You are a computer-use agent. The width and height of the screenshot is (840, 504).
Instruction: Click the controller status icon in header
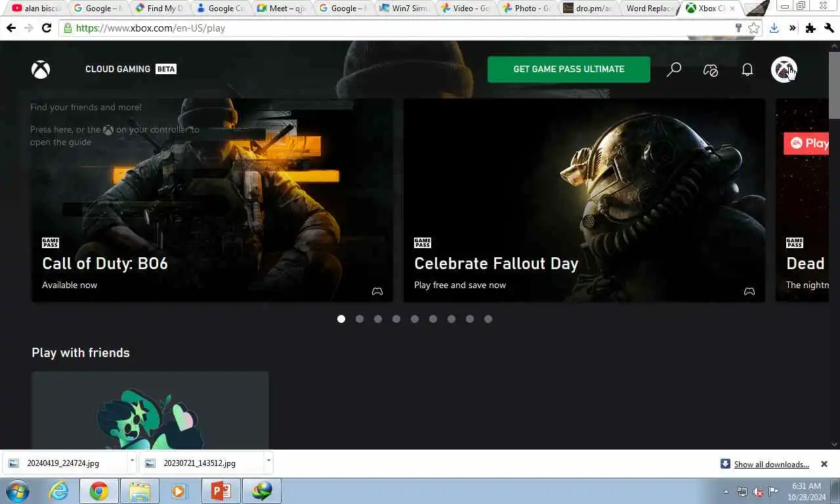click(x=711, y=70)
